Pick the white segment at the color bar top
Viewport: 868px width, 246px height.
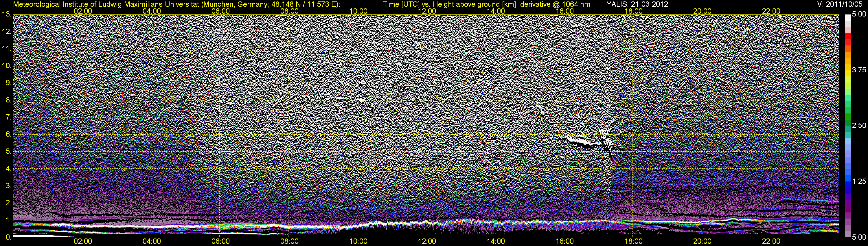click(x=848, y=19)
